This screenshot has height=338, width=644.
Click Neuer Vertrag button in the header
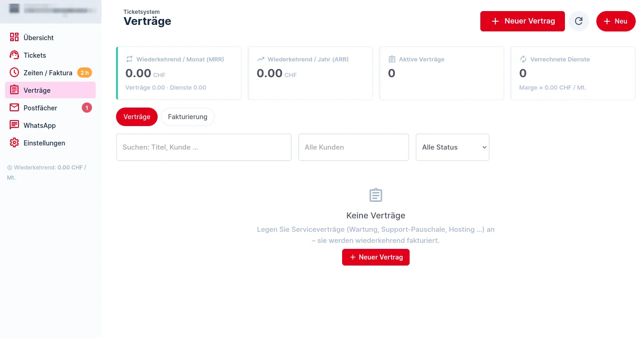(x=522, y=21)
